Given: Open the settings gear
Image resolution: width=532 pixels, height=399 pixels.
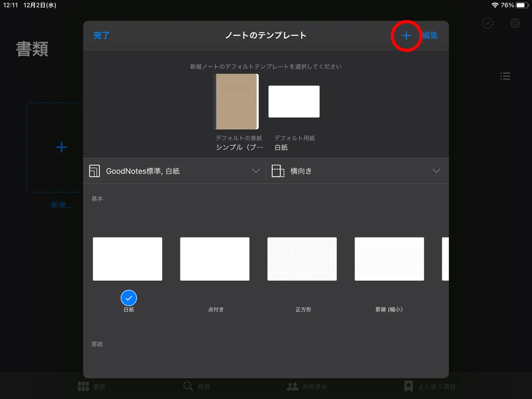Looking at the screenshot, I should (515, 23).
